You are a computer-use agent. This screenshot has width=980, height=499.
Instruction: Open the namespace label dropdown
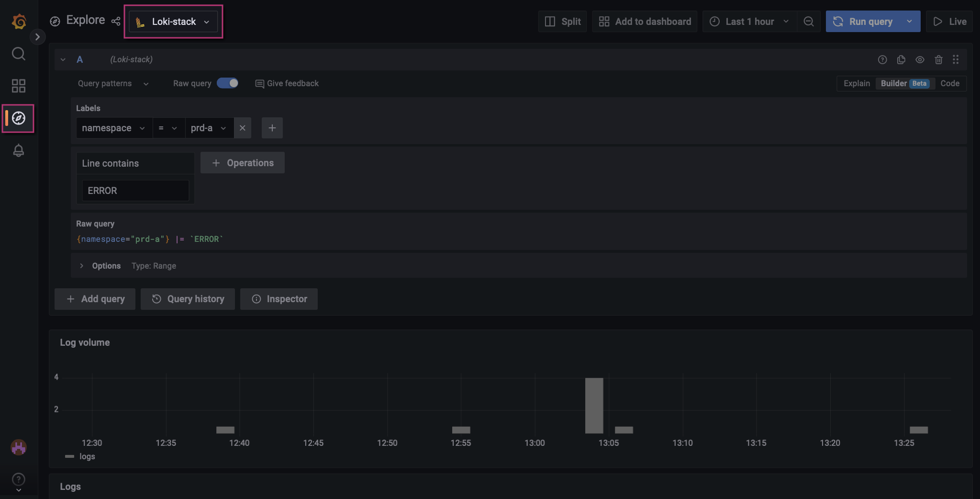[x=113, y=128]
